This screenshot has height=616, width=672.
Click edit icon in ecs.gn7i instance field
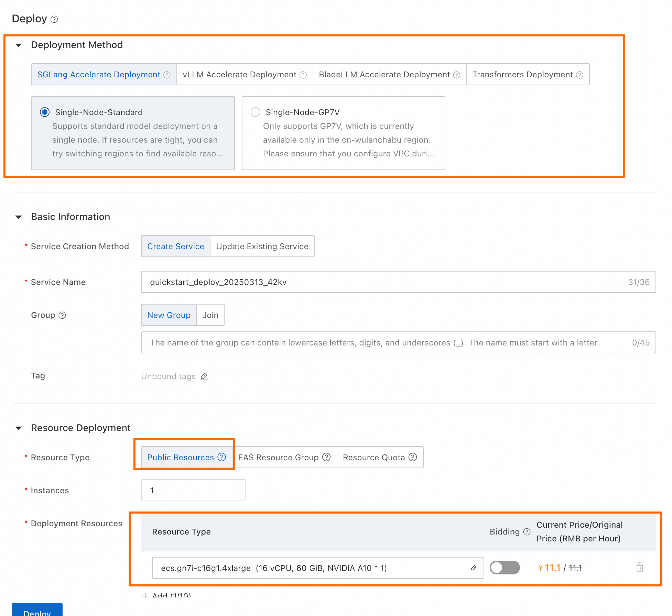474,568
